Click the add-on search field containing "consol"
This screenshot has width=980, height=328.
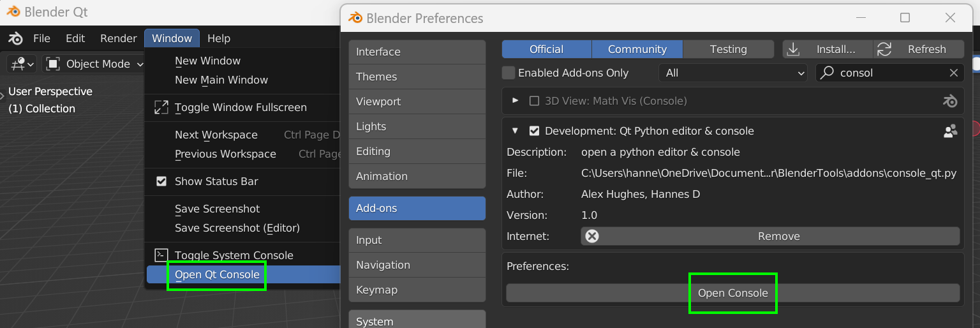887,73
